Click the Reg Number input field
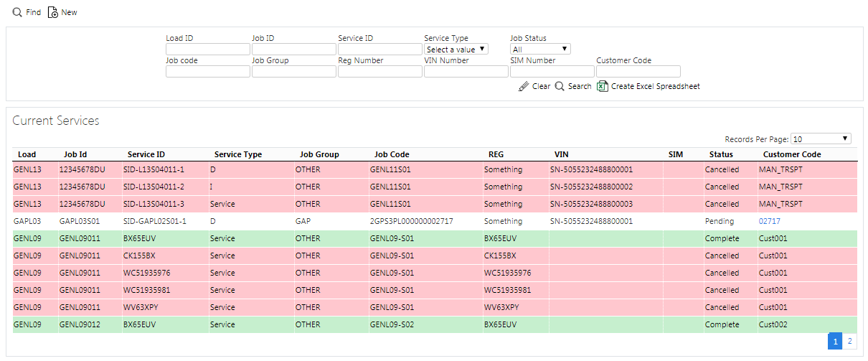Screen dimensions: 868x361 380,71
